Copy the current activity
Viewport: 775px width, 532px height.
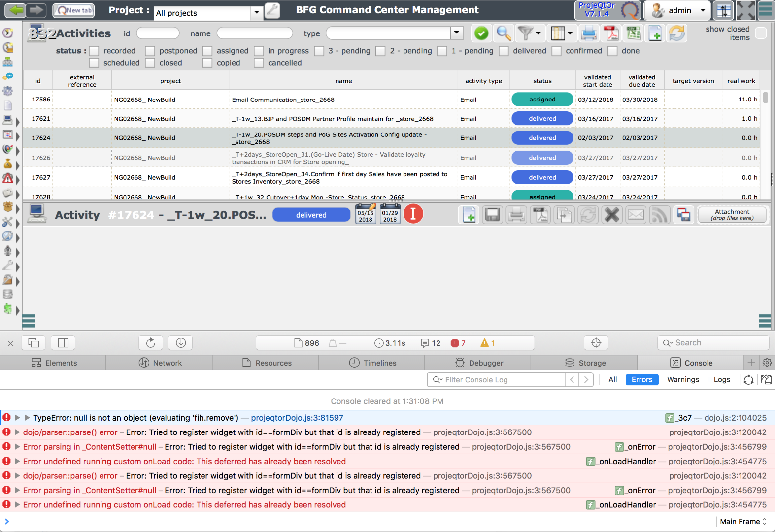click(x=564, y=215)
